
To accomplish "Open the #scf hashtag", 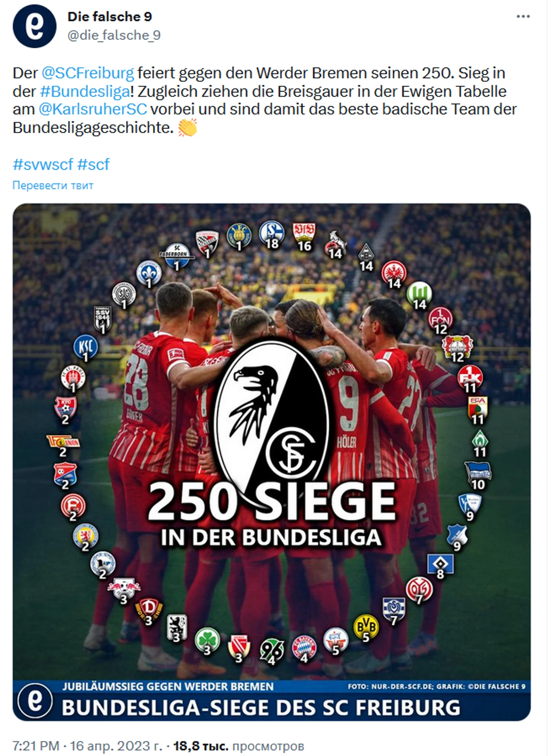I will (93, 164).
